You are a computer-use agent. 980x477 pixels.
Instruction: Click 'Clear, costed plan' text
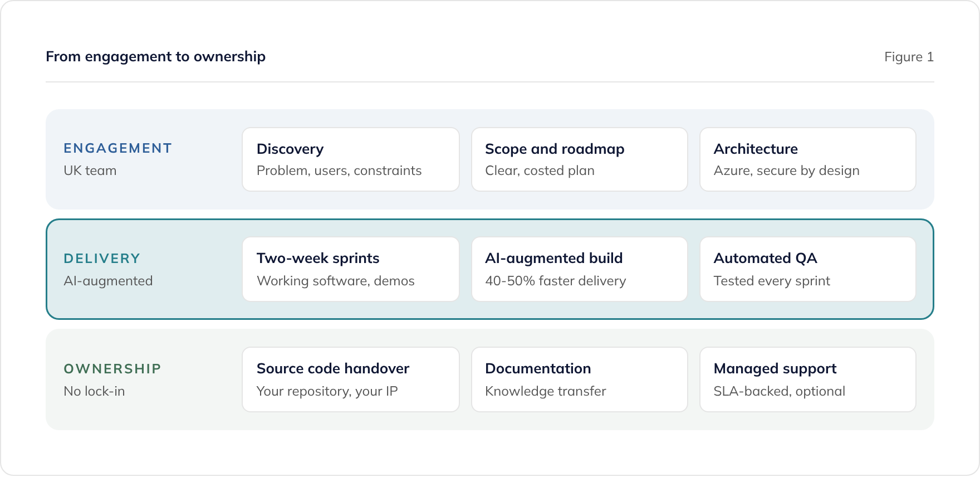tap(540, 171)
